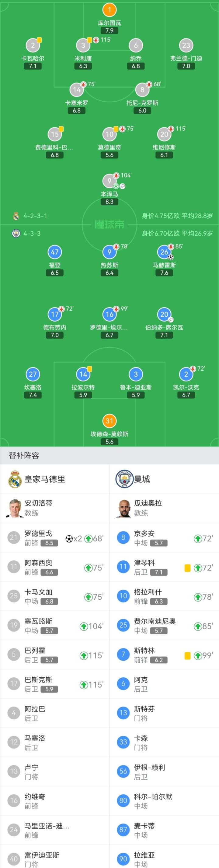Tap Vinicius's number 20 player circle
The image size is (219, 868).
coord(164,134)
